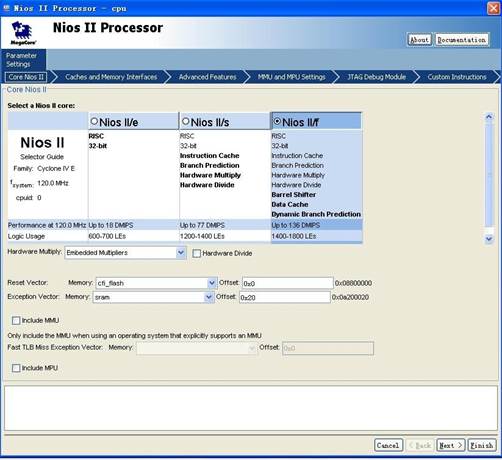502x460 pixels.
Task: Click scroll down arrow of core table
Action: click(489, 239)
